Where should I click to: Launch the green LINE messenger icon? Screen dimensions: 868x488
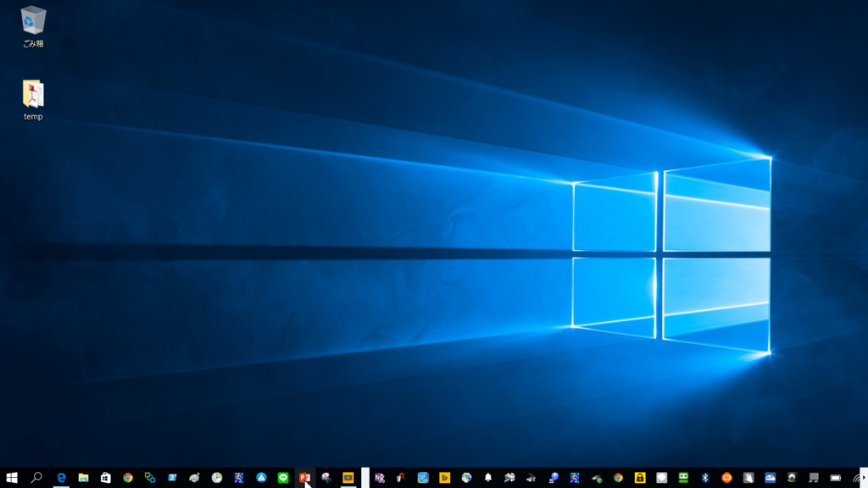[x=283, y=478]
